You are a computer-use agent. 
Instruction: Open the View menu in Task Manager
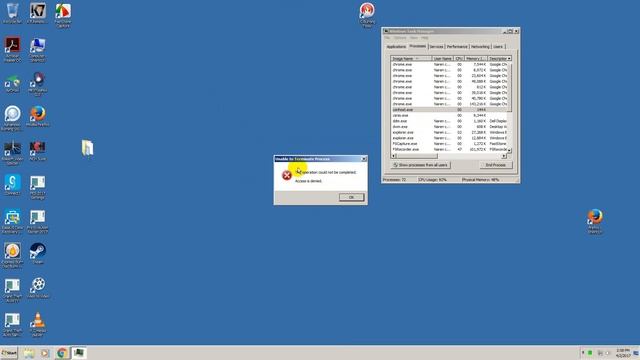tap(414, 38)
